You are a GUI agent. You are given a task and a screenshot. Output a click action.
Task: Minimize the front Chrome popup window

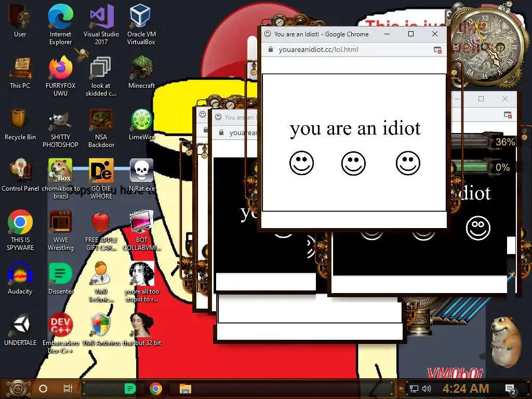pos(387,34)
